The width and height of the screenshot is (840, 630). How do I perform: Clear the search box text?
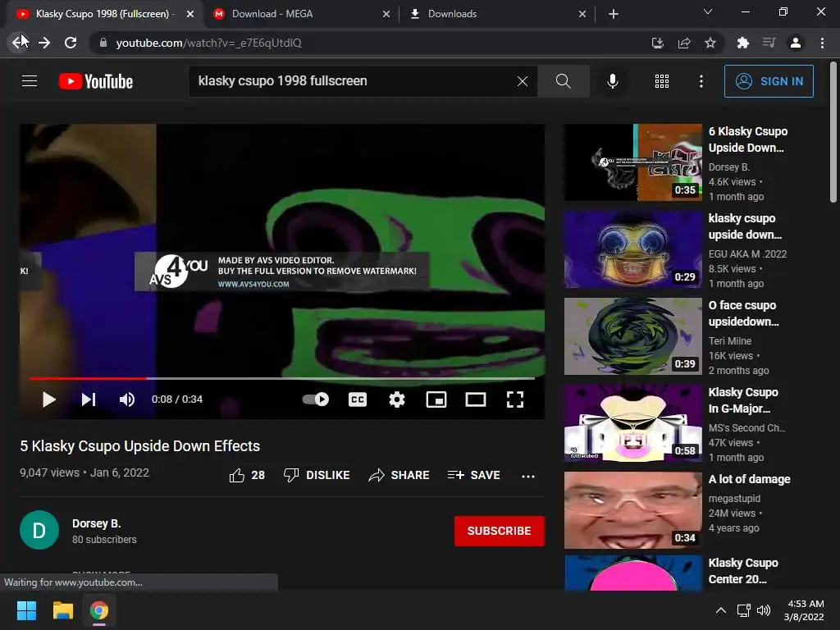pyautogui.click(x=523, y=81)
